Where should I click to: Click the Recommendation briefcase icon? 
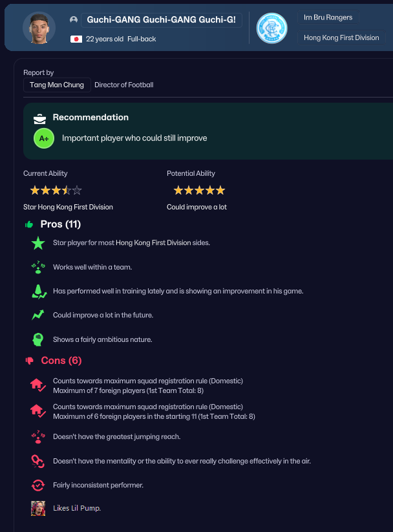pyautogui.click(x=40, y=118)
